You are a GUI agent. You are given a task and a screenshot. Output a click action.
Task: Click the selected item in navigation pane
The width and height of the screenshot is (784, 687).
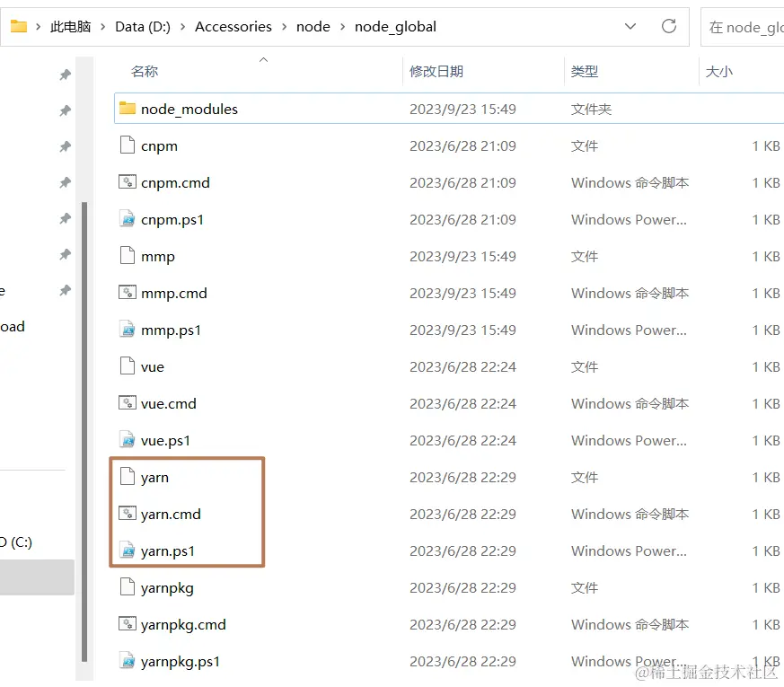37,577
